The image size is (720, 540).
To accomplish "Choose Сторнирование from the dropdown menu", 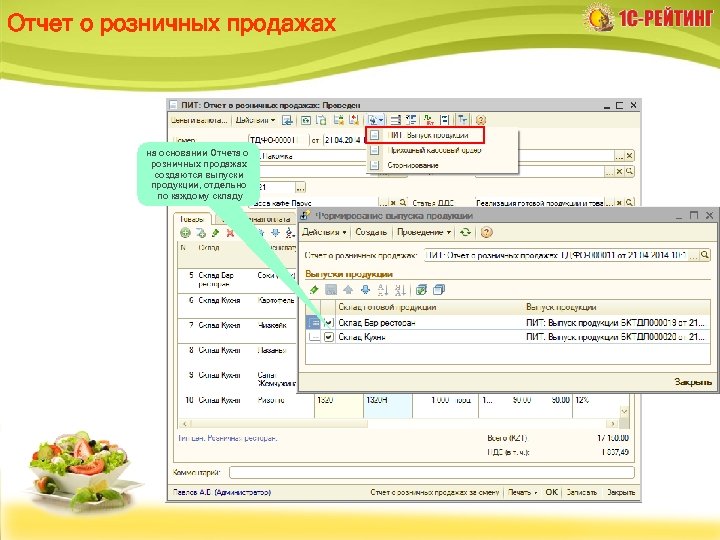I will point(413,165).
